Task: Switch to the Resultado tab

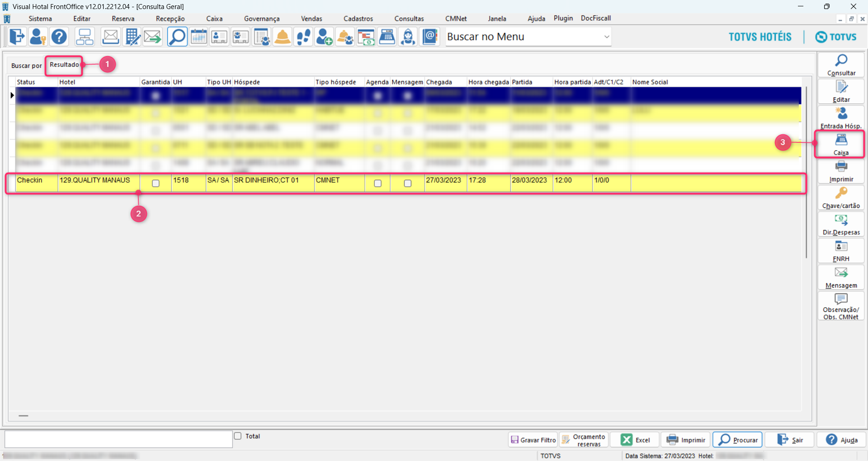Action: 64,65
